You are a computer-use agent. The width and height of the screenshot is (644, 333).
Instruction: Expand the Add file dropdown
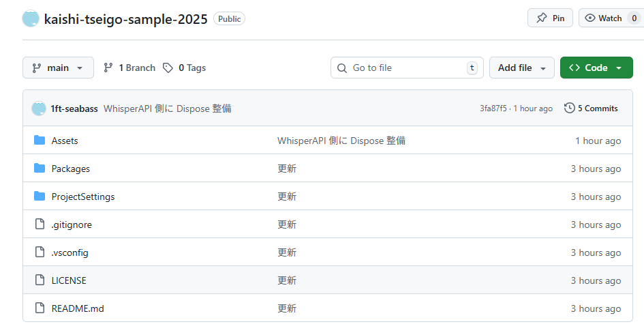tap(521, 68)
